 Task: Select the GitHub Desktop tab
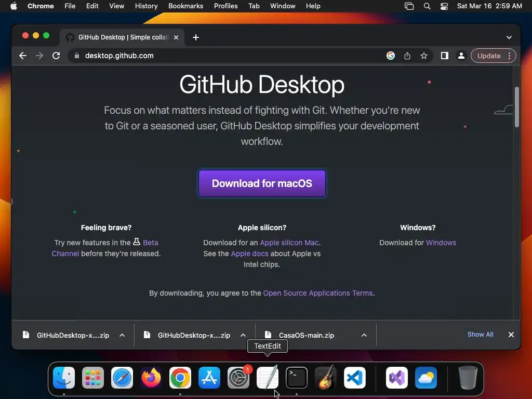tap(122, 37)
